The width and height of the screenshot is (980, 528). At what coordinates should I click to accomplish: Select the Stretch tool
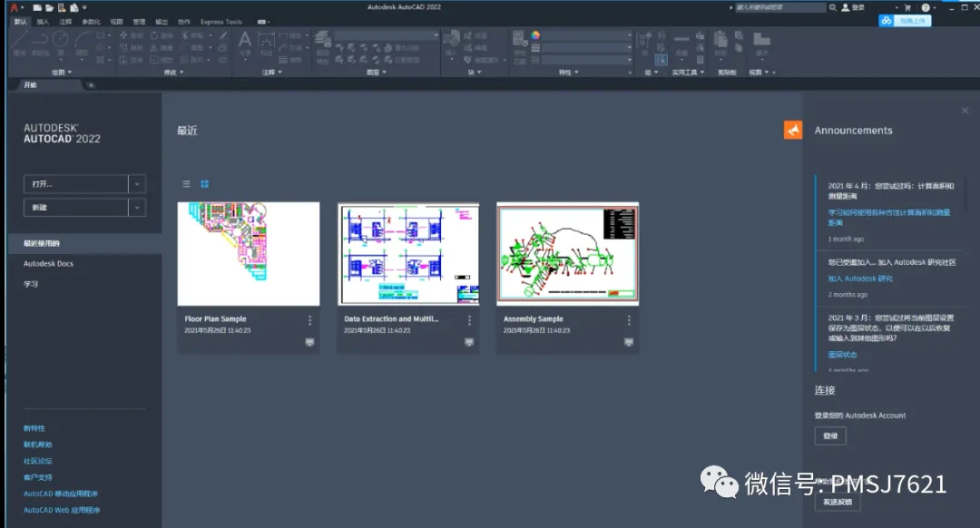pos(132,60)
